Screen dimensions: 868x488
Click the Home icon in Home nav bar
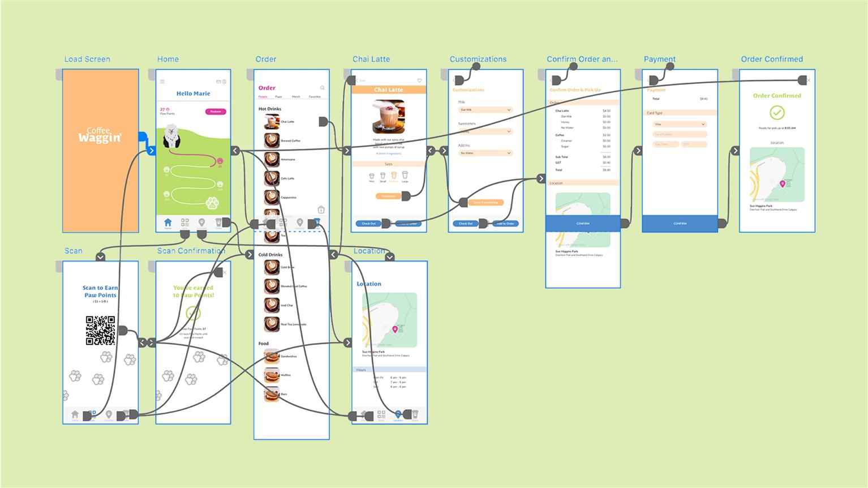click(x=167, y=223)
